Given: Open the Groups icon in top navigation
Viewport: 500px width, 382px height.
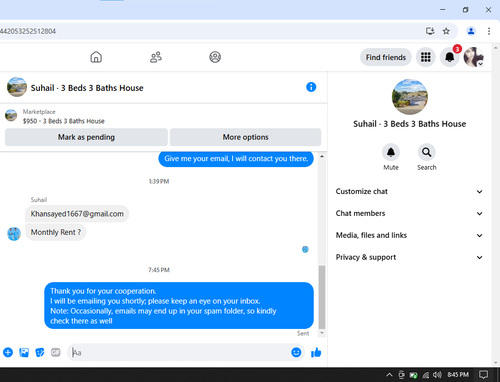Looking at the screenshot, I should 215,57.
